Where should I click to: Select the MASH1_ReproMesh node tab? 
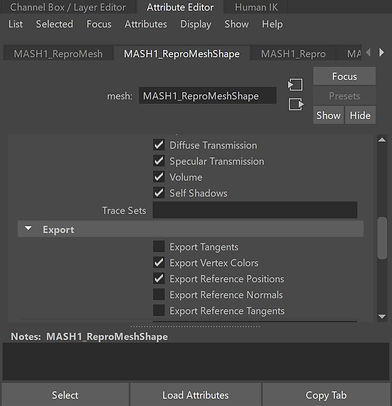coord(58,54)
